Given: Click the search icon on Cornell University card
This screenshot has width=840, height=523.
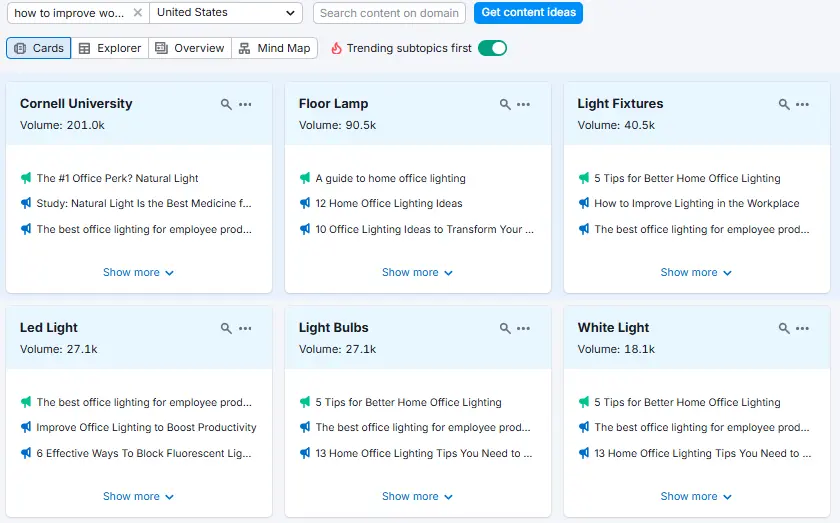Looking at the screenshot, I should pos(227,104).
